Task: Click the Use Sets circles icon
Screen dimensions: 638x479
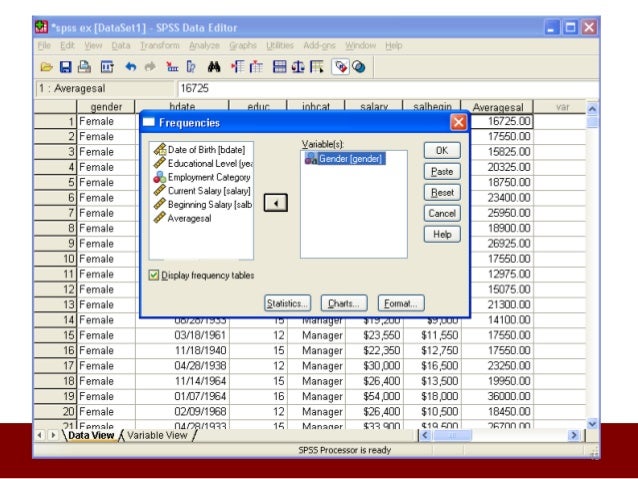Action: 358,67
